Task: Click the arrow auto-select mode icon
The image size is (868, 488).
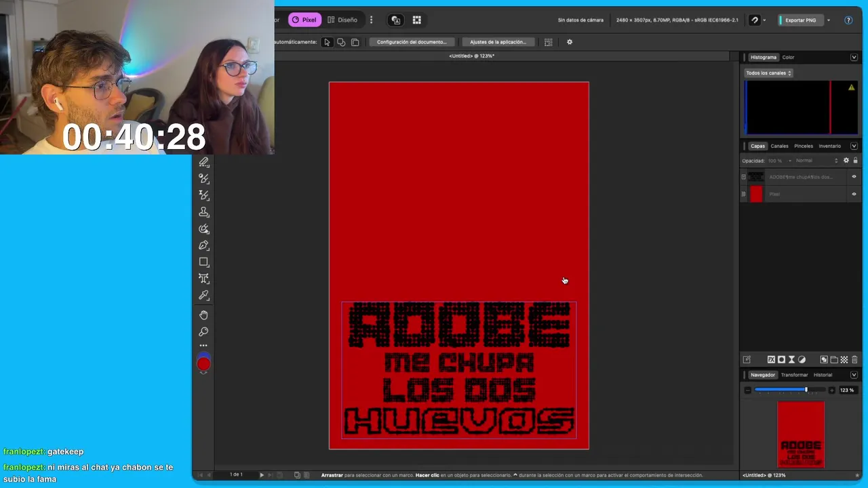Action: [327, 42]
